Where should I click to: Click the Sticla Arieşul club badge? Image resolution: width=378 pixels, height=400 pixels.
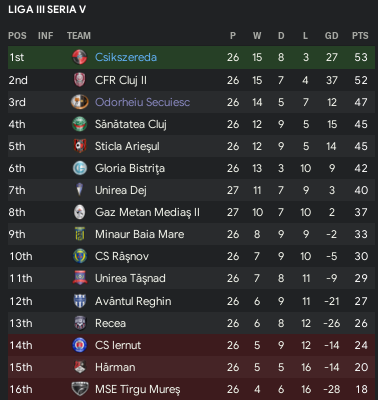pyautogui.click(x=80, y=146)
